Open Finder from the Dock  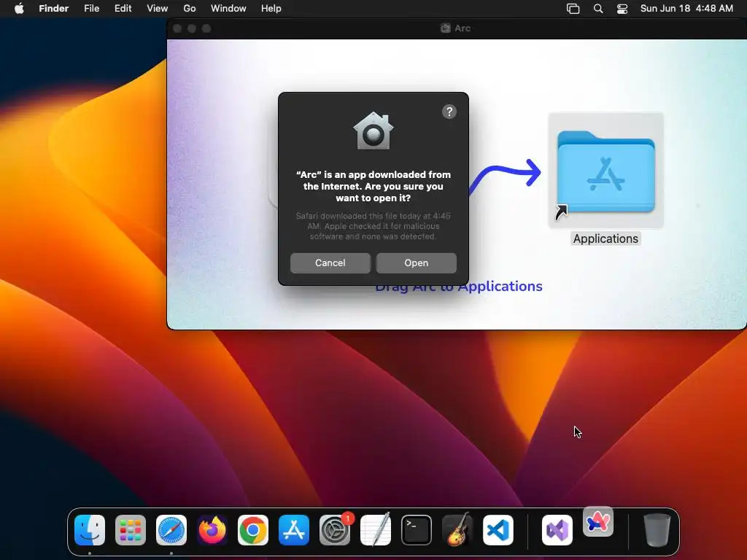pyautogui.click(x=90, y=530)
